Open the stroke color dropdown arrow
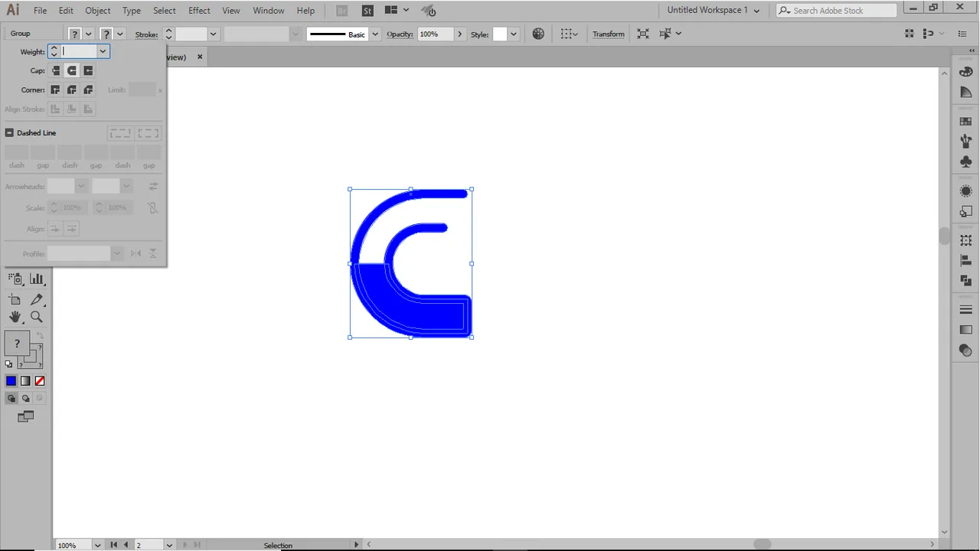Viewport: 980px width, 551px height. (120, 34)
